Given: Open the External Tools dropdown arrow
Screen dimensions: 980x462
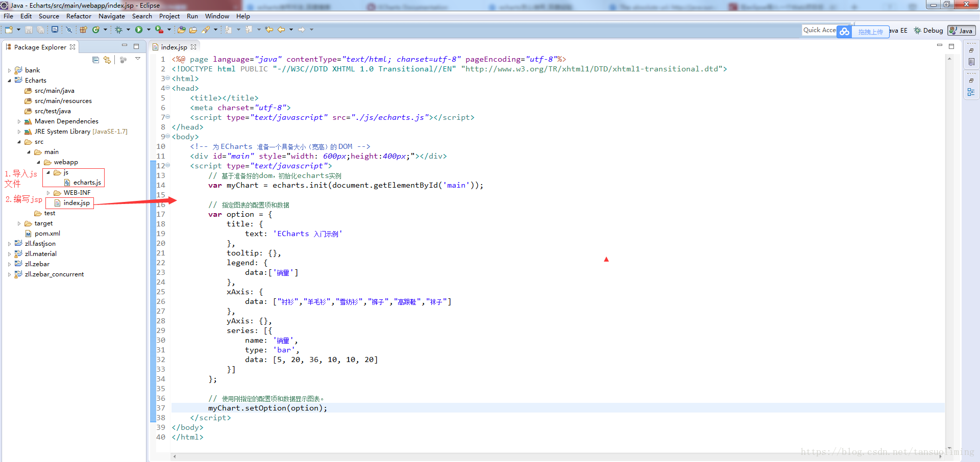Looking at the screenshot, I should click(x=169, y=30).
